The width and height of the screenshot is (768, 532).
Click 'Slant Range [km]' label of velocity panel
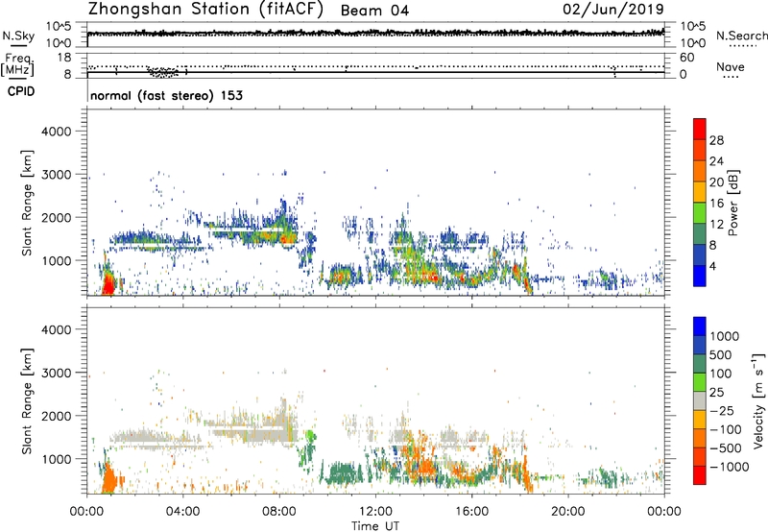[x=27, y=401]
